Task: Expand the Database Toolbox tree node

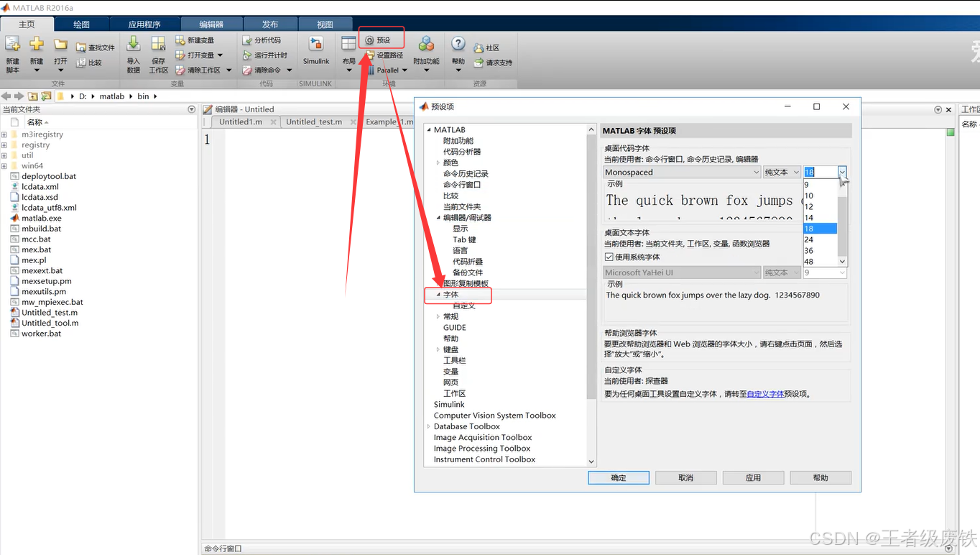Action: click(429, 426)
